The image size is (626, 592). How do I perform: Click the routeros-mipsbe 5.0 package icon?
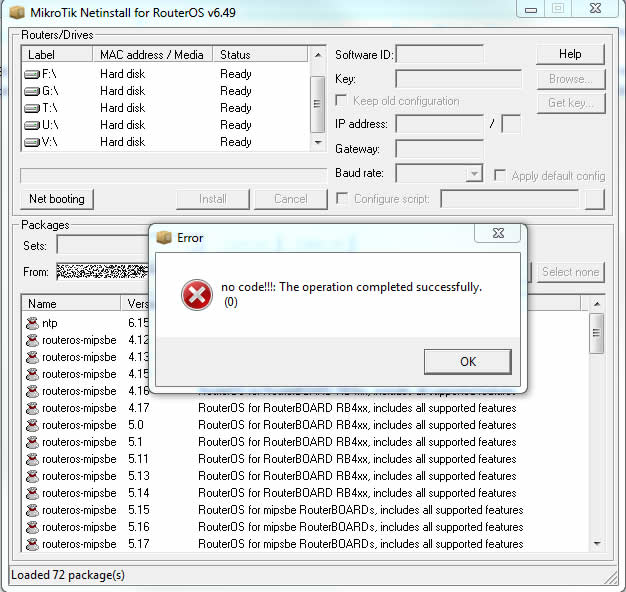[32, 425]
